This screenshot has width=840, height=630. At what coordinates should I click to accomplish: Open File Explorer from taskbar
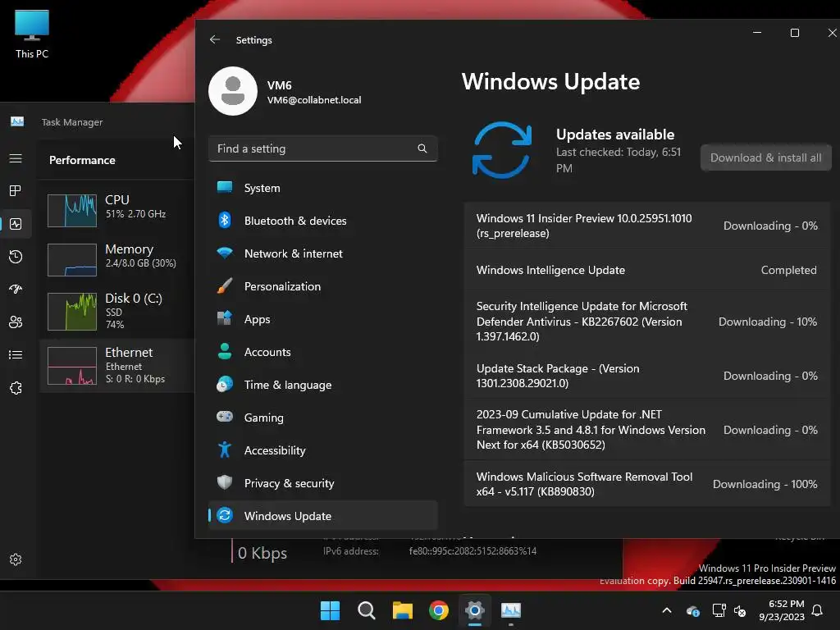click(402, 610)
